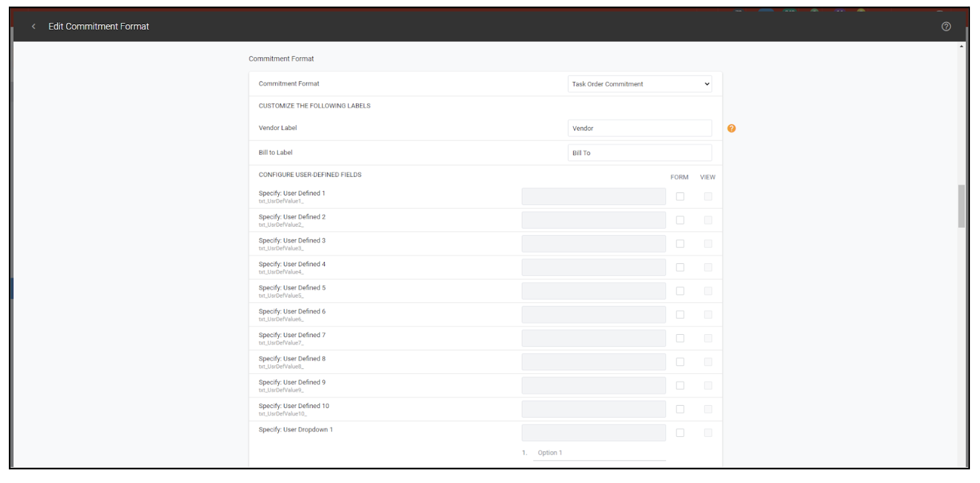This screenshot has width=980, height=483.
Task: Focus the User Defined 1 text field
Action: coord(593,197)
